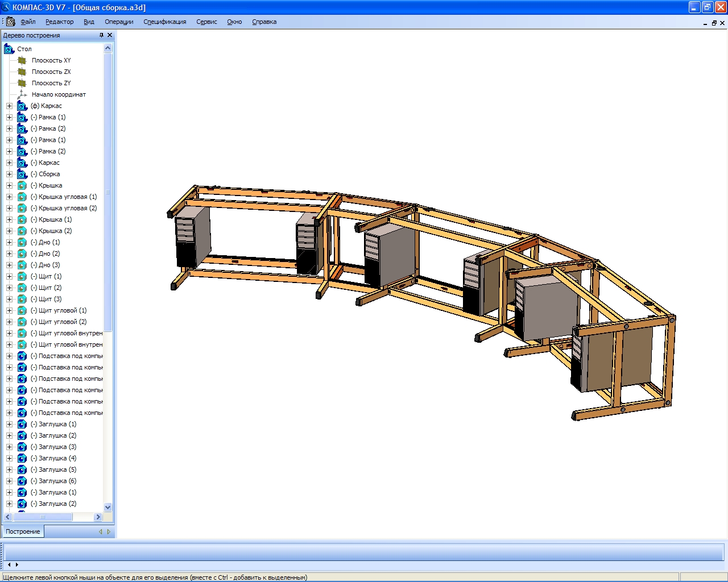The height and width of the screenshot is (582, 728).
Task: Click the Плоскость XY plane icon
Action: pos(22,60)
